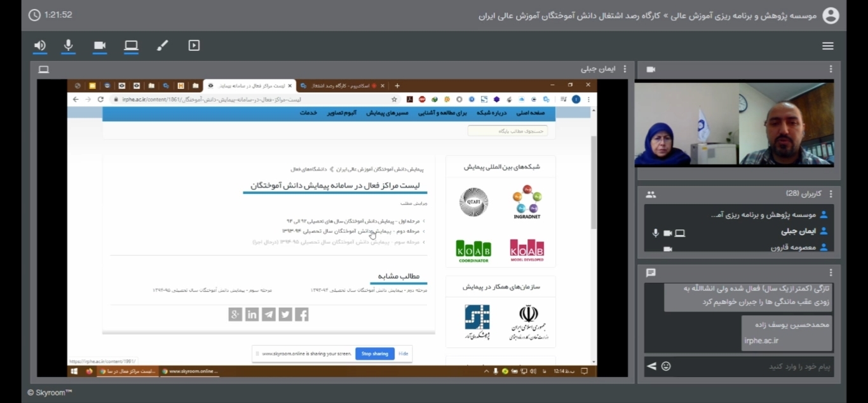
Task: Share page on Google Plus icon
Action: (235, 314)
